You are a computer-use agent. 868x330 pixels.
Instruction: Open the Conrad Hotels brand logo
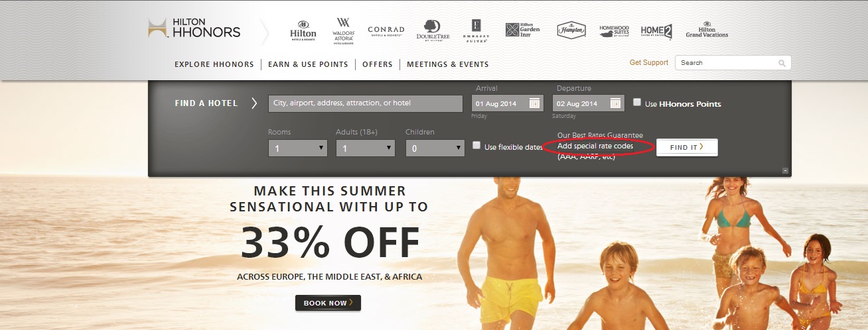[386, 30]
